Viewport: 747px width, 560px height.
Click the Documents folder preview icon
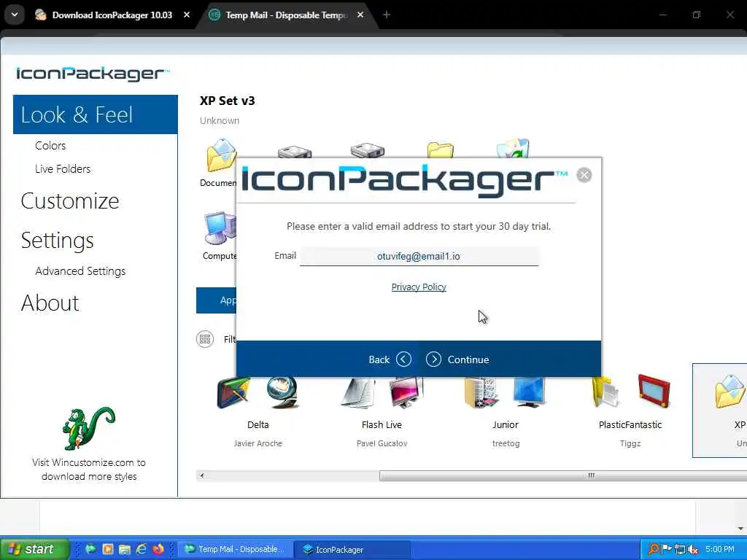click(220, 156)
